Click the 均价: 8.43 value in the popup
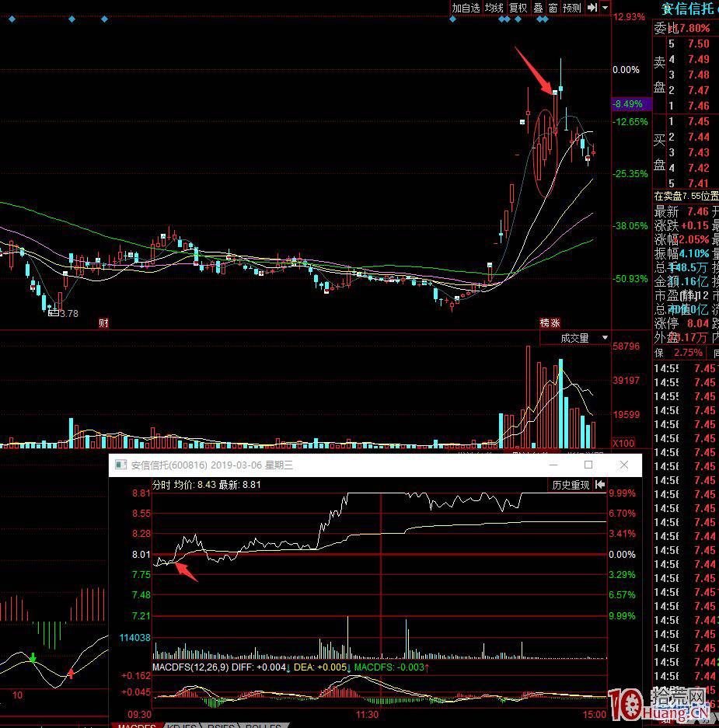The height and width of the screenshot is (728, 719). coord(195,485)
